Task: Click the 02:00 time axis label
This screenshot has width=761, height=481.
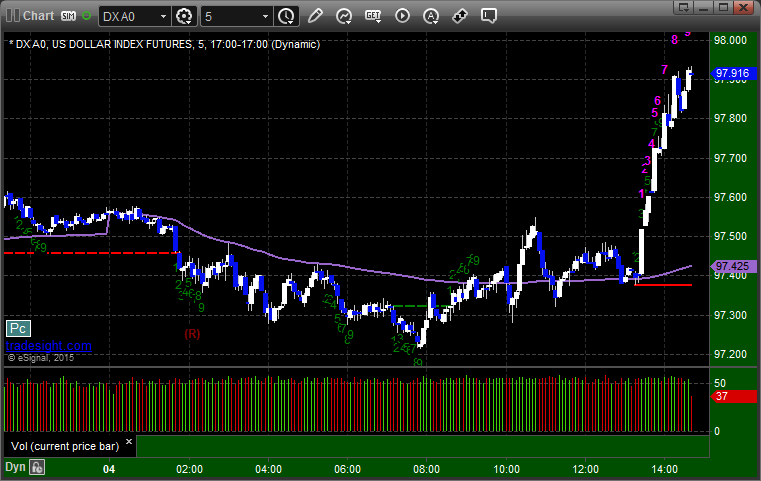Action: pyautogui.click(x=189, y=469)
